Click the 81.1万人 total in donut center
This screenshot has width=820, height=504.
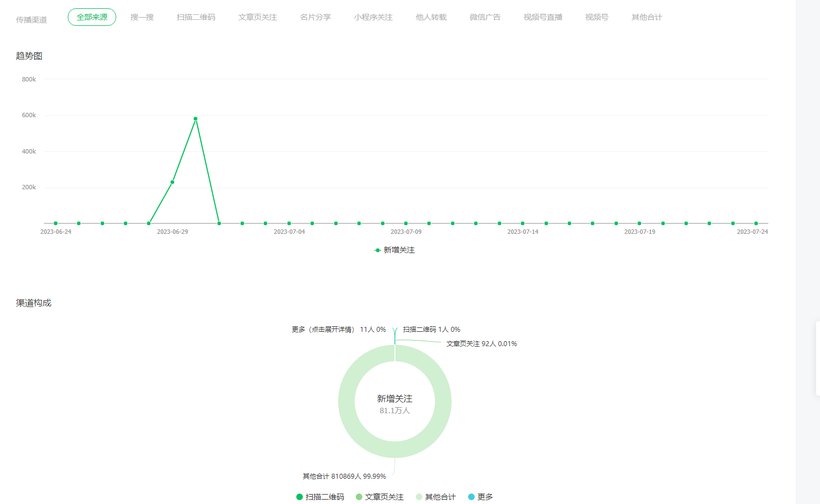point(395,411)
